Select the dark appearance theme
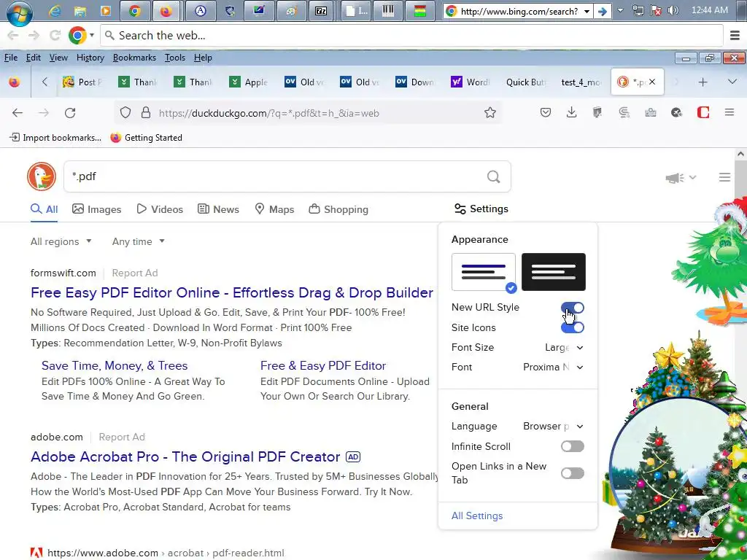This screenshot has height=560, width=747. 554,272
